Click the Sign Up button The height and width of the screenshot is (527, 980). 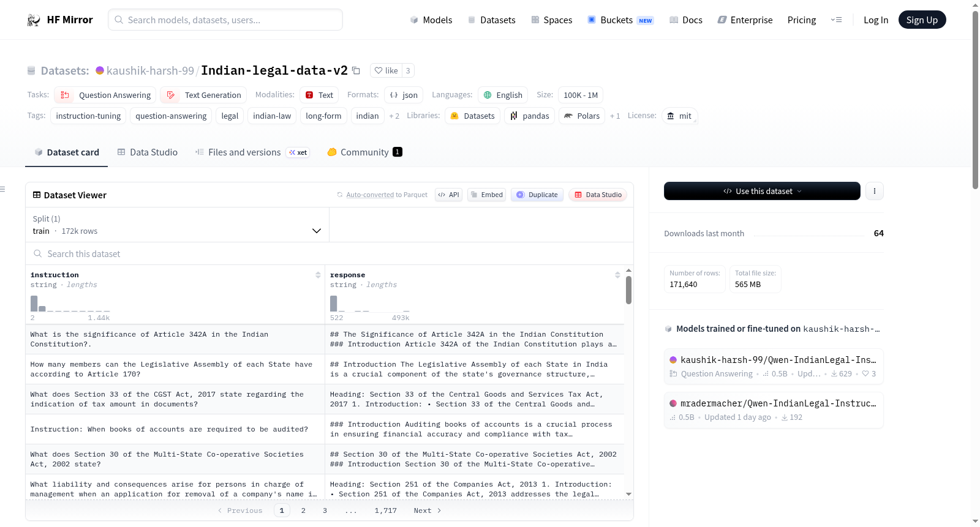(x=922, y=20)
